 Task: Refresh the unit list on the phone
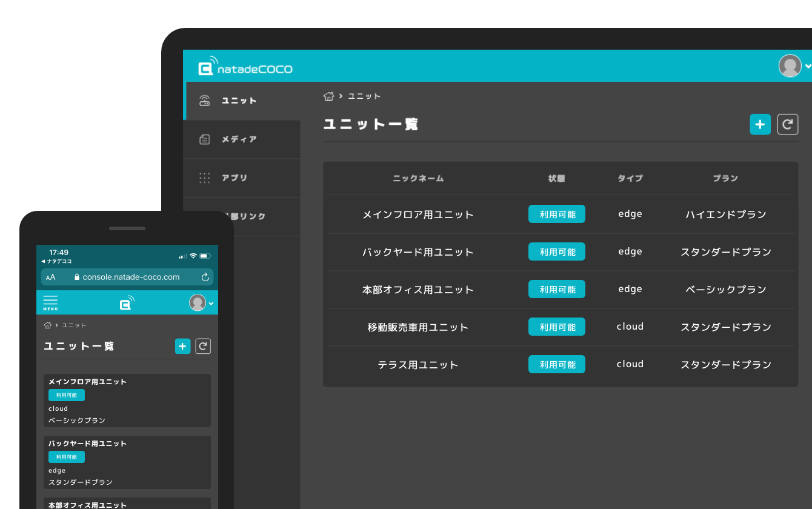point(203,346)
